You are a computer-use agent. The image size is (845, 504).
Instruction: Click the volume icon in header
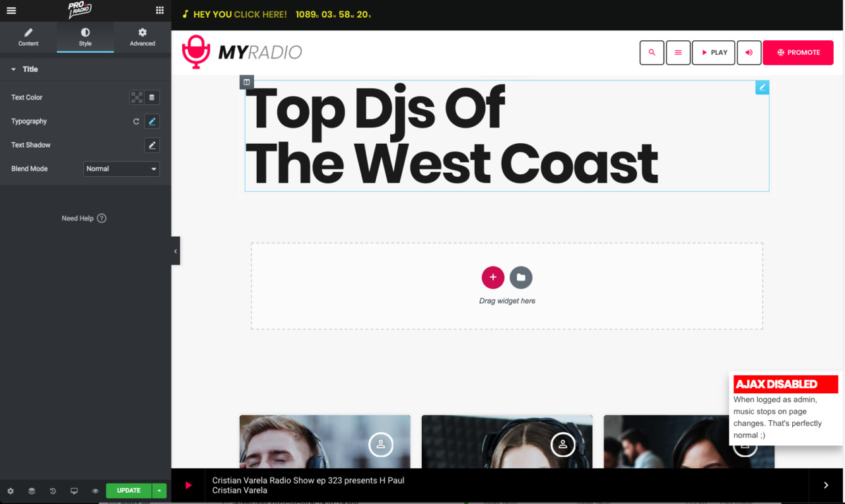pyautogui.click(x=749, y=53)
